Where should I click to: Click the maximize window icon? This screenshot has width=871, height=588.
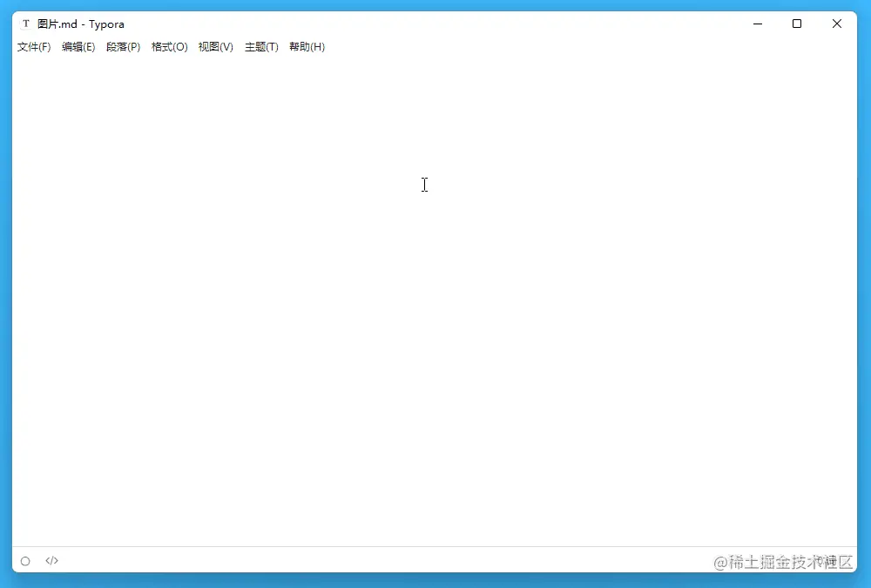[x=797, y=24]
